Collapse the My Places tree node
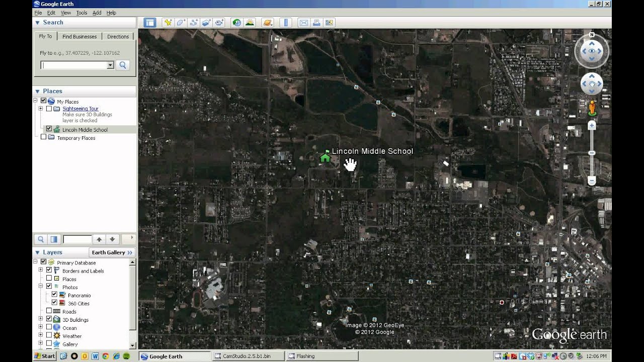This screenshot has width=644, height=362. click(35, 101)
